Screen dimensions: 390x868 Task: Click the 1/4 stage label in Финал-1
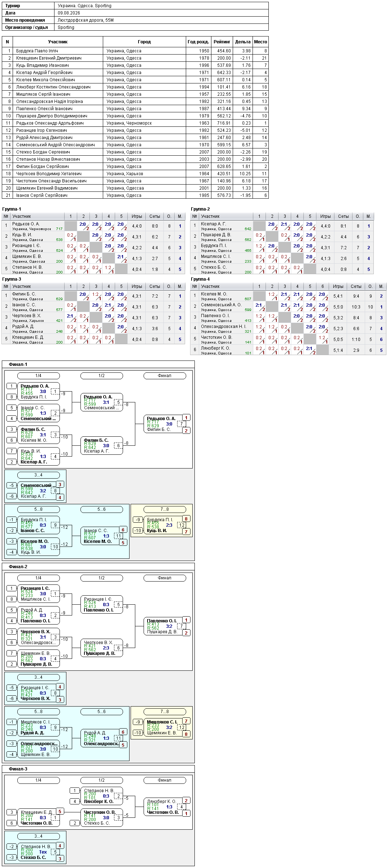click(38, 376)
